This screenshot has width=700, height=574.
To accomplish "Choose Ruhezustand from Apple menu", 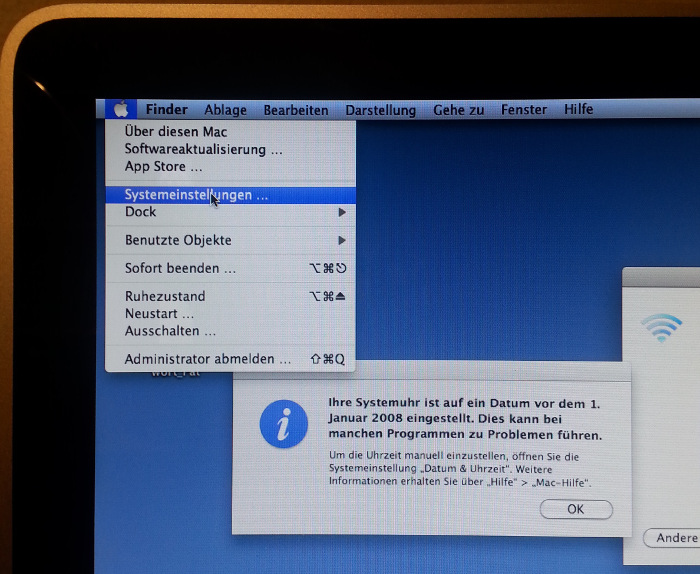I will click(230, 296).
